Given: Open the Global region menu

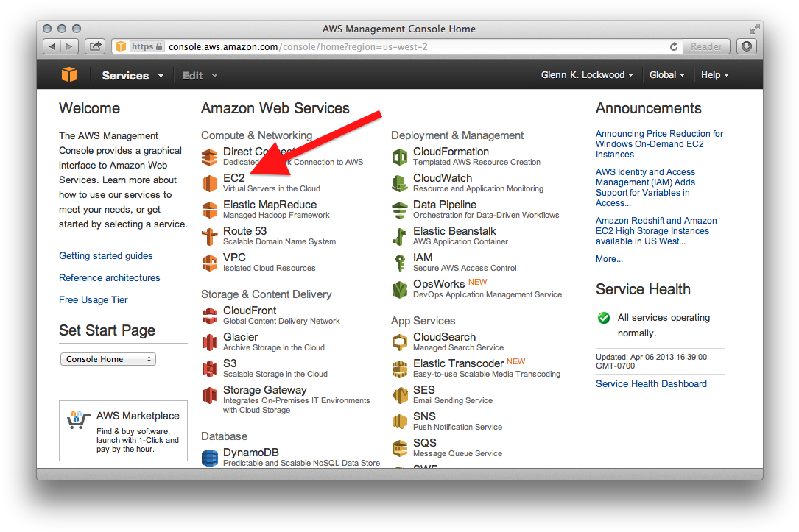Looking at the screenshot, I should (666, 75).
